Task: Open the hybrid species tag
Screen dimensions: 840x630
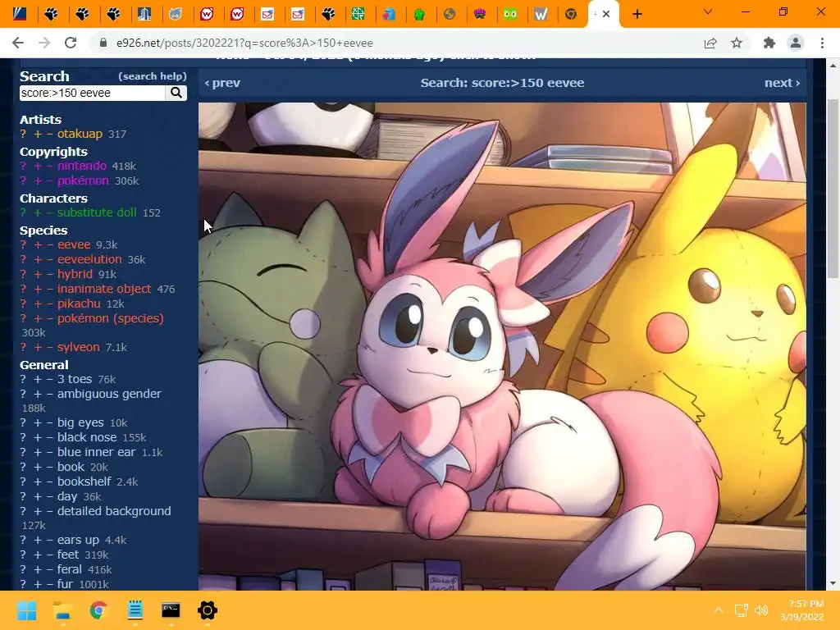Action: click(75, 274)
